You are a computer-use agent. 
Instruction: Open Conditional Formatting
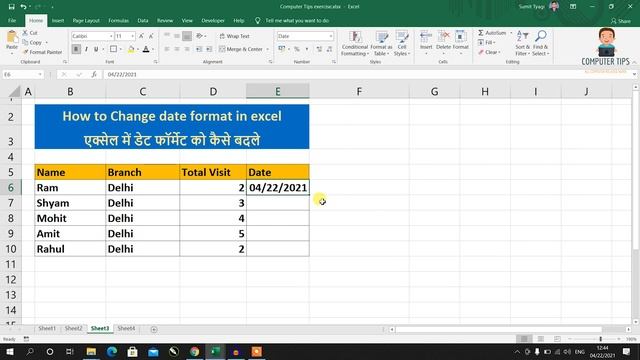[355, 44]
